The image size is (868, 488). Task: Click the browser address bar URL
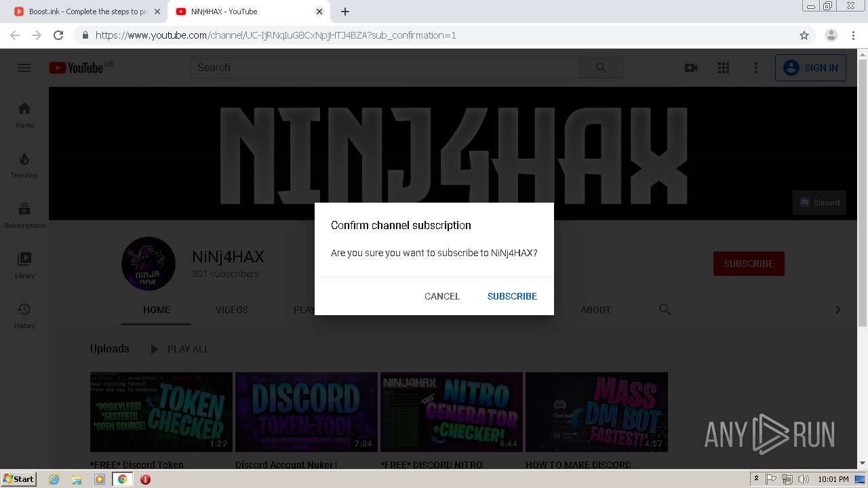tap(276, 35)
